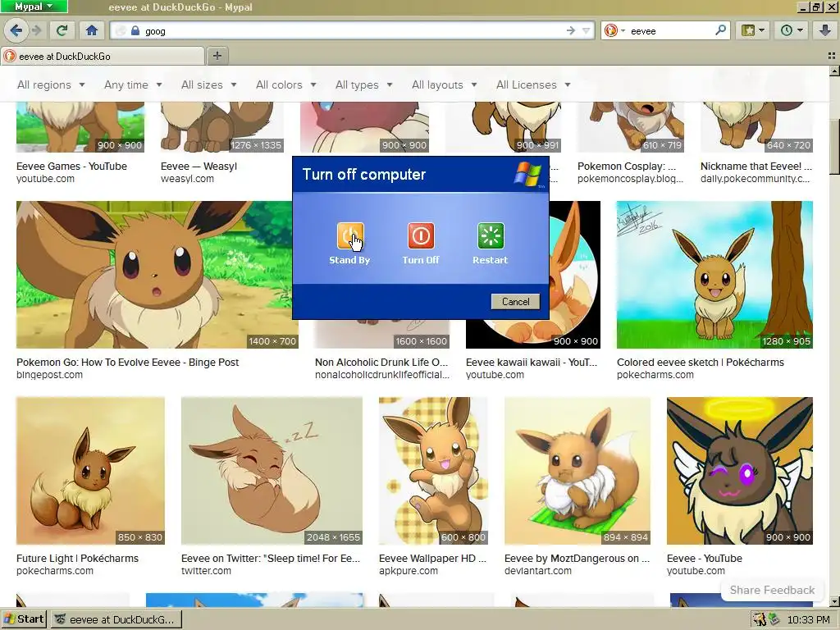840x630 pixels.
Task: Open the Bookmarks star menu button
Action: click(753, 30)
